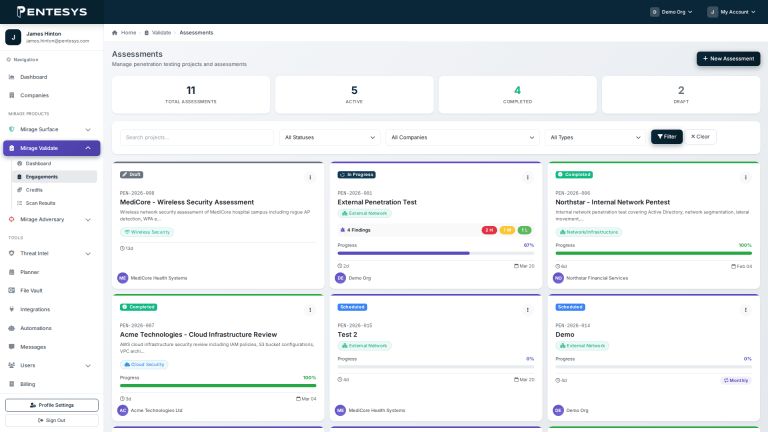Select Scan Results in the sidebar
The width and height of the screenshot is (768, 432).
40,203
